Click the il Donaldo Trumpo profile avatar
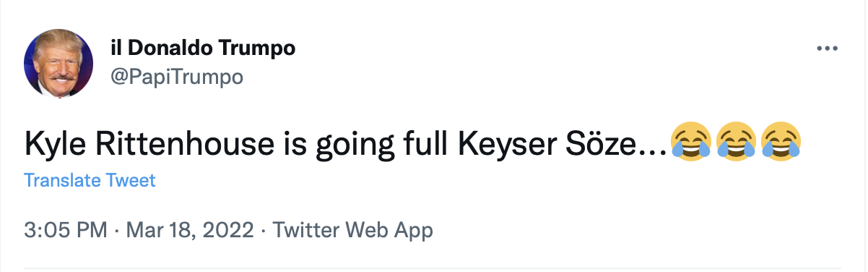This screenshot has height=272, width=868. coord(58,64)
